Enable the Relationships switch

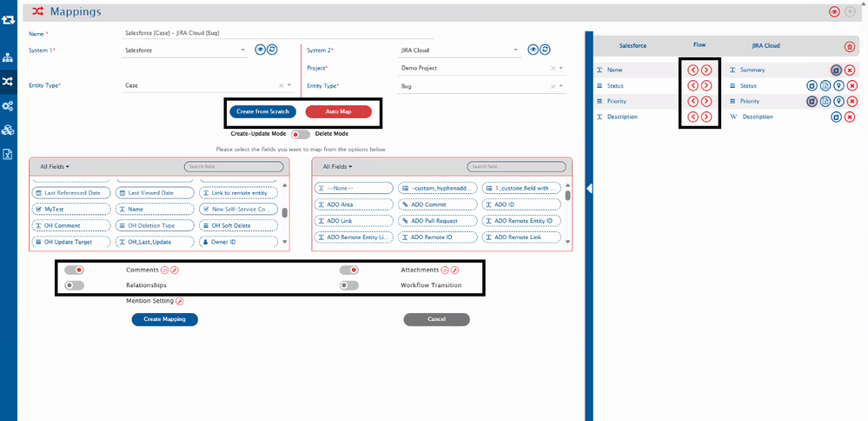(x=74, y=285)
